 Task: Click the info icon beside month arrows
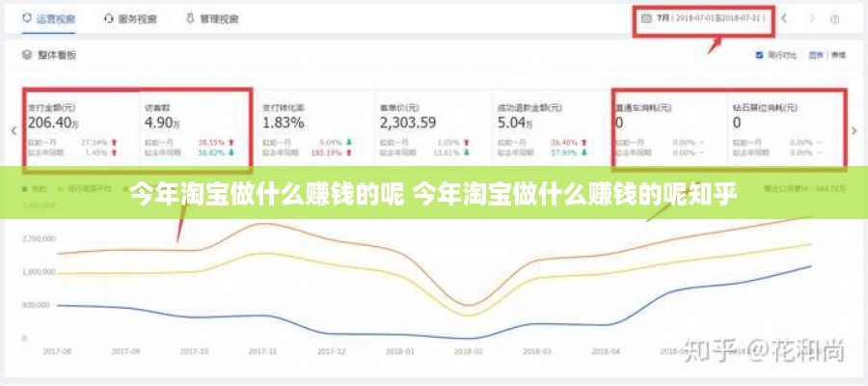point(834,19)
